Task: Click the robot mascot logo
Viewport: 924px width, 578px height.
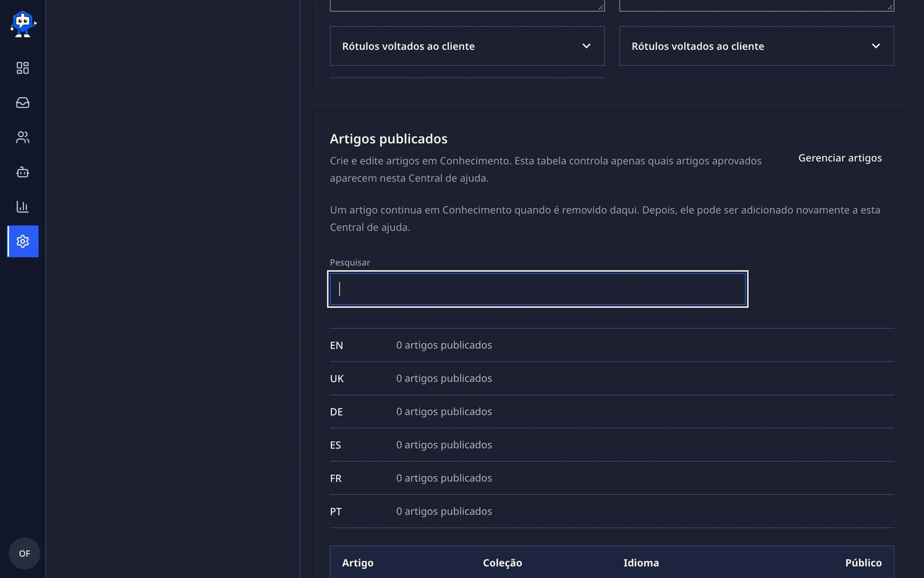Action: pyautogui.click(x=23, y=24)
